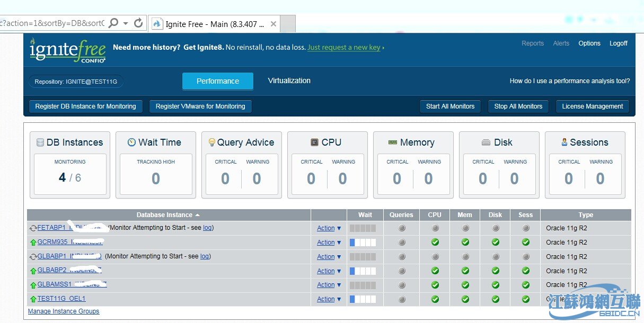
Task: Open the log link in the FETABP1 row
Action: tap(208, 228)
